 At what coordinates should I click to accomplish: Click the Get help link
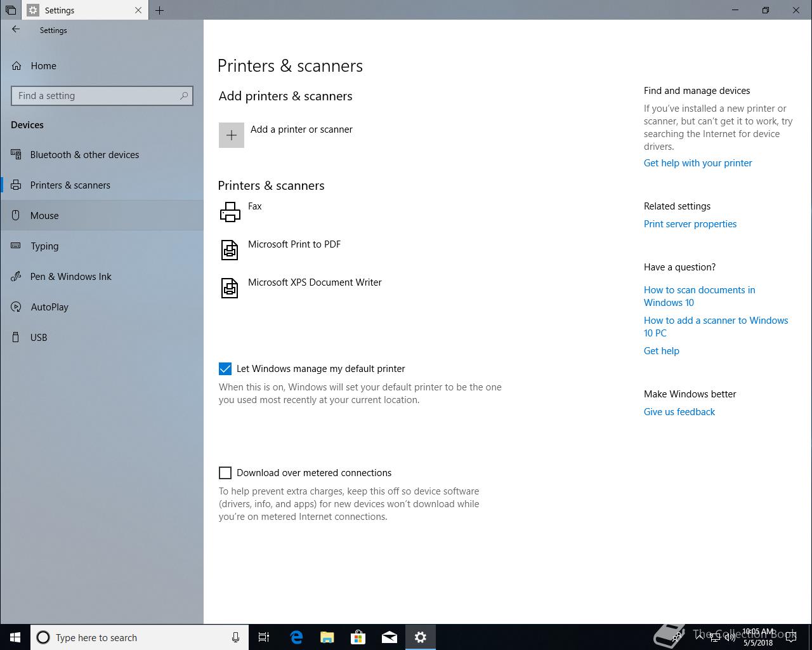662,351
